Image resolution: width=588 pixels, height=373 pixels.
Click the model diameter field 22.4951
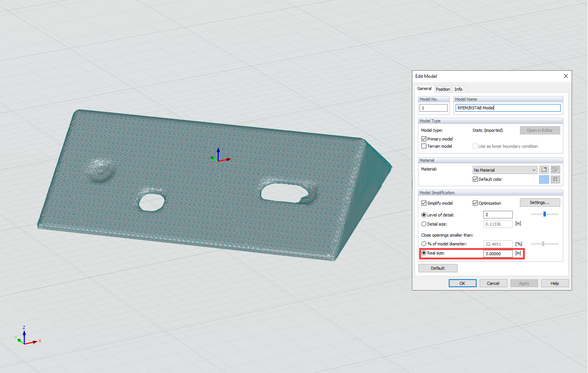(498, 244)
